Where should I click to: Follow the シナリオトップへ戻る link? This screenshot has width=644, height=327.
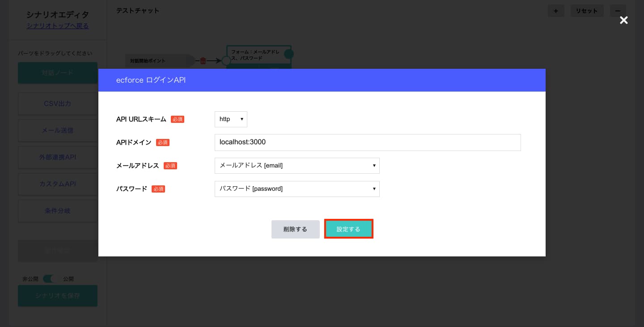coord(57,26)
